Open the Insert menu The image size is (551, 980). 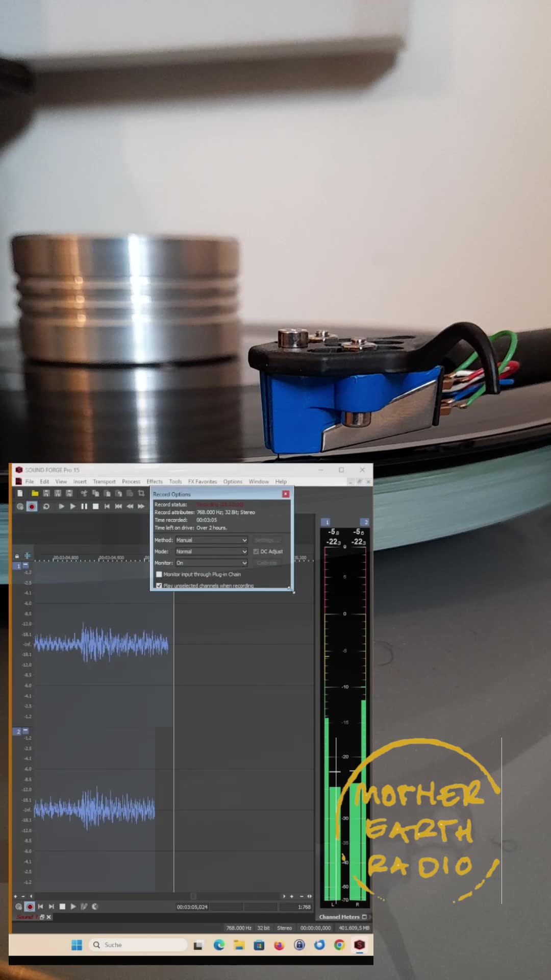click(80, 481)
